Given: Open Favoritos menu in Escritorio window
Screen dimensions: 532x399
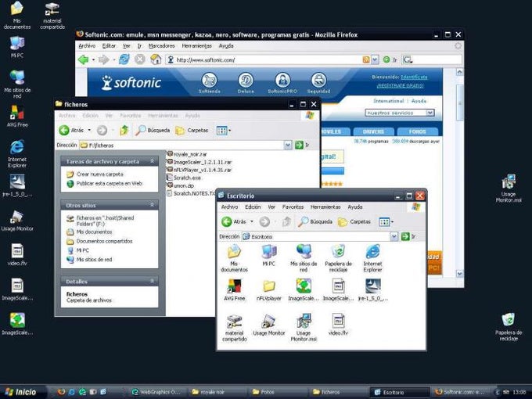Looking at the screenshot, I should click(293, 207).
